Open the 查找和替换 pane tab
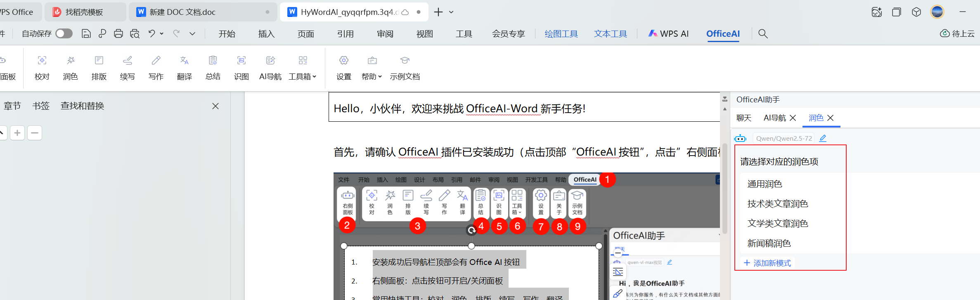The height and width of the screenshot is (300, 980). [82, 106]
